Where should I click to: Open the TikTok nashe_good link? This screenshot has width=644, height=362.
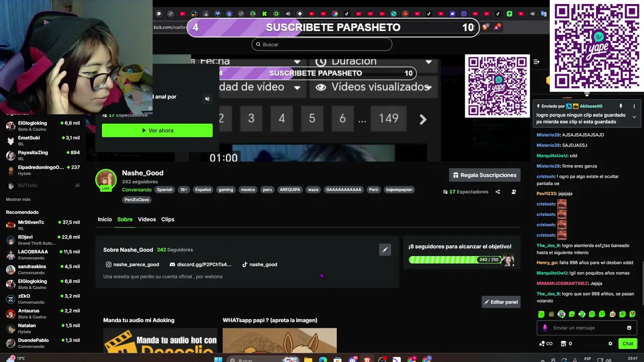260,264
